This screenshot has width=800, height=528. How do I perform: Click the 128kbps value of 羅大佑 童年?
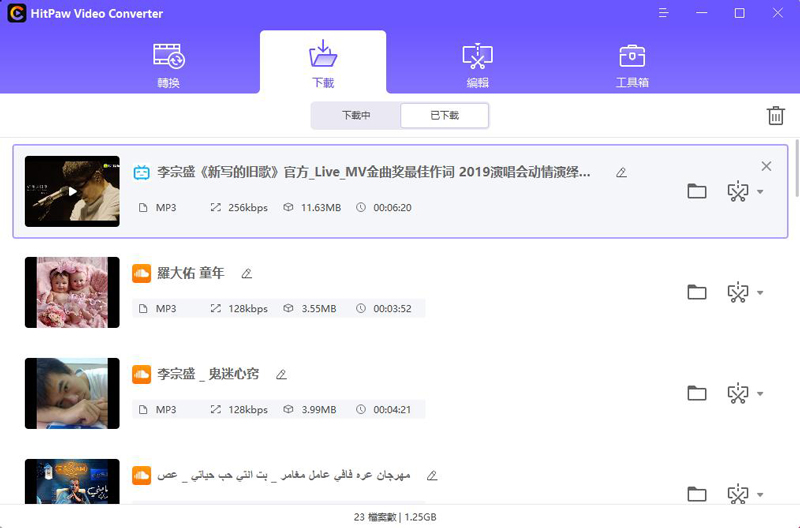click(248, 309)
